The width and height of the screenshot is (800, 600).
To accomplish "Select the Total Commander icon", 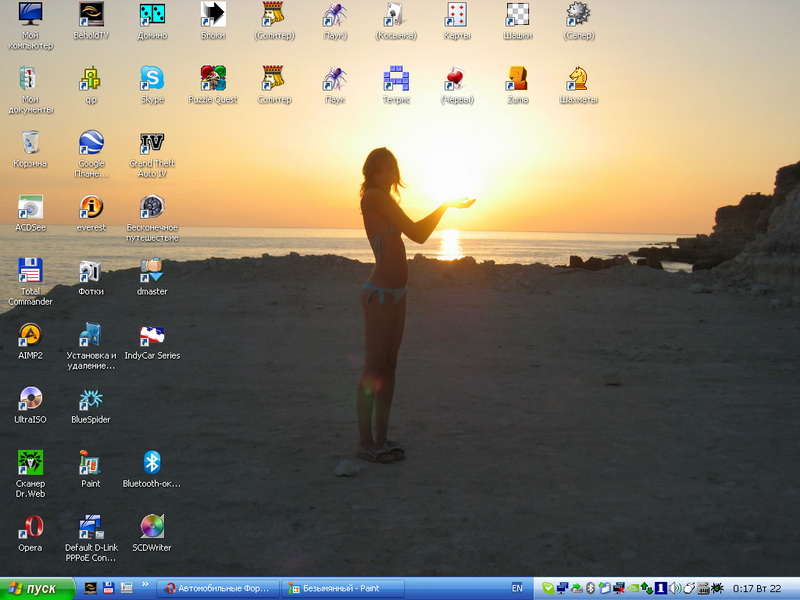I will coord(30,271).
